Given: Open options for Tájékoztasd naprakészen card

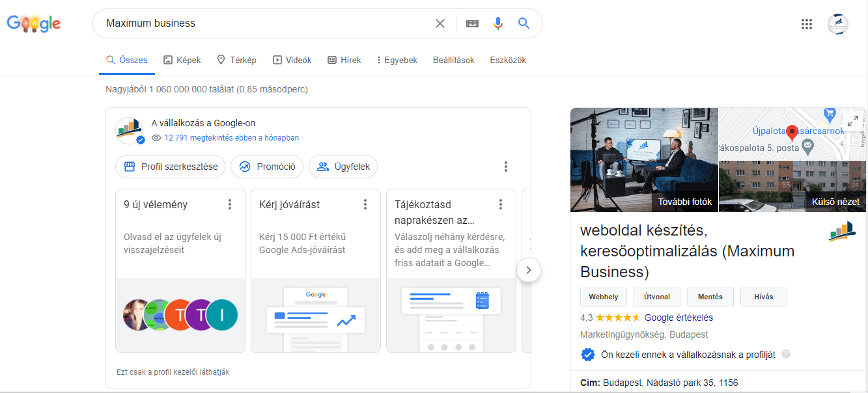Looking at the screenshot, I should [x=501, y=204].
